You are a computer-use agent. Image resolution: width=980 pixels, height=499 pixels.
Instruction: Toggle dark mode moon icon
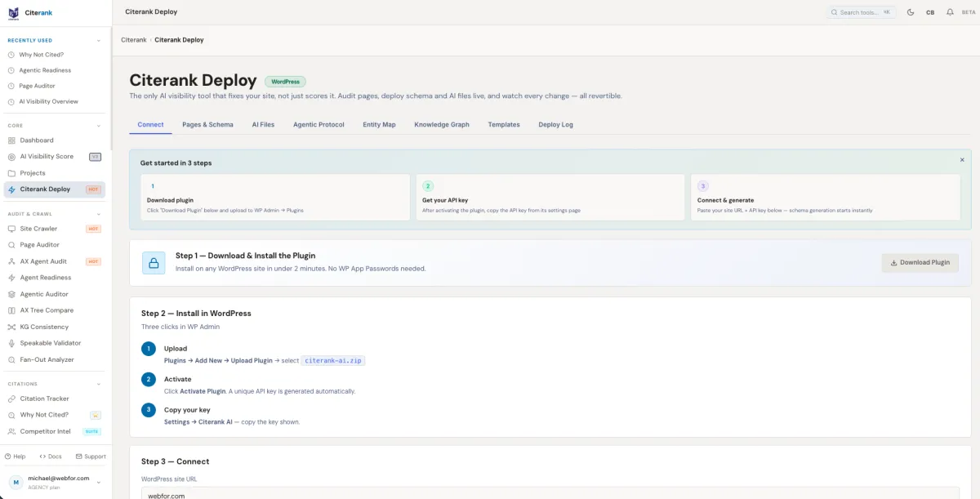[911, 12]
